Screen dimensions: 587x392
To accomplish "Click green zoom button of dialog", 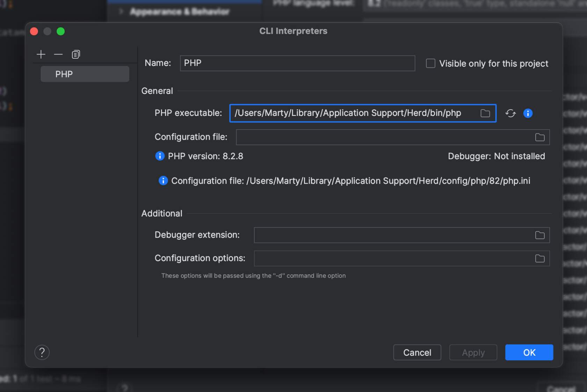I will (x=61, y=31).
